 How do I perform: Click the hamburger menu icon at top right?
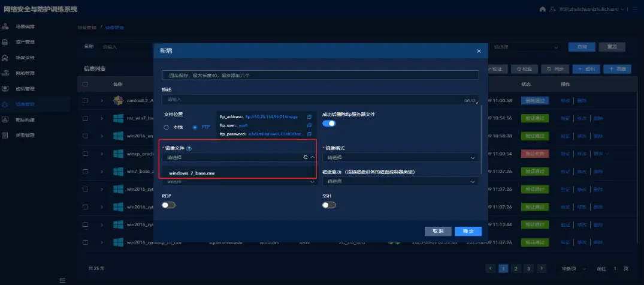[635, 10]
